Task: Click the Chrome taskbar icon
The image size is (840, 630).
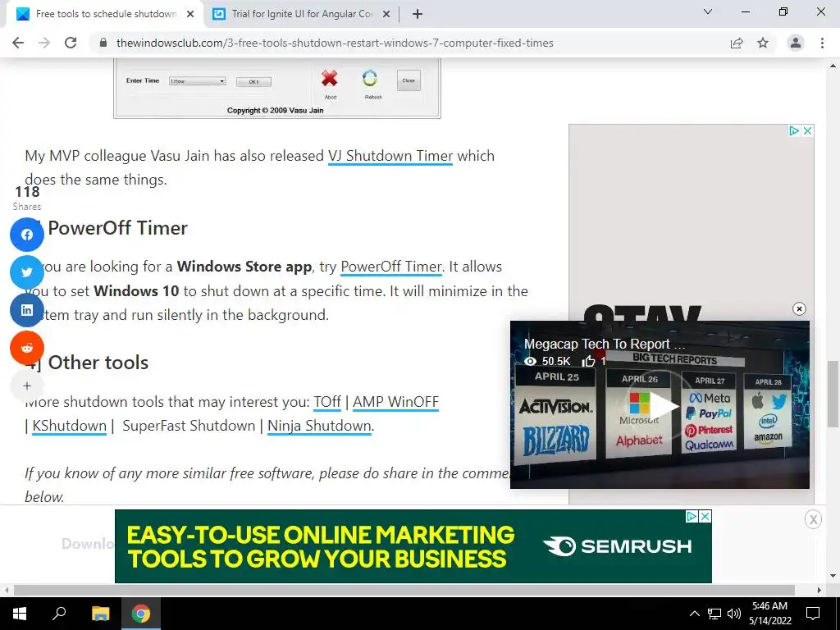Action: (141, 614)
